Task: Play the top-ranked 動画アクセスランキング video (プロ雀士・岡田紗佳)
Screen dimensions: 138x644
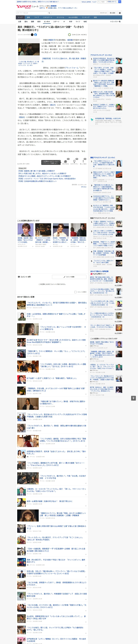Action: 119,224
